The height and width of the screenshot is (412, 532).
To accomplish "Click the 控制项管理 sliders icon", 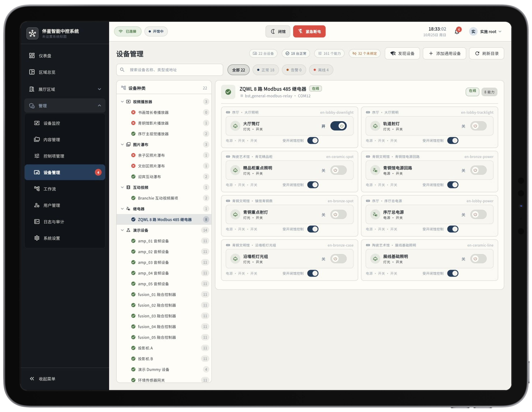I will point(37,156).
